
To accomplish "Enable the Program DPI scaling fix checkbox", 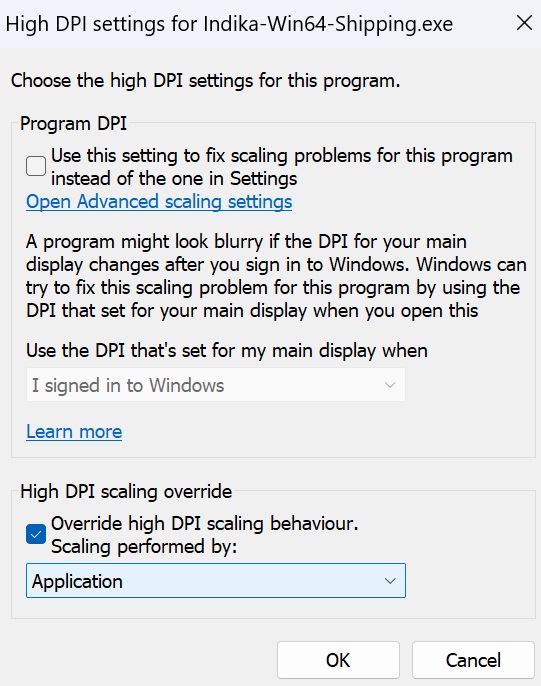I will (36, 166).
